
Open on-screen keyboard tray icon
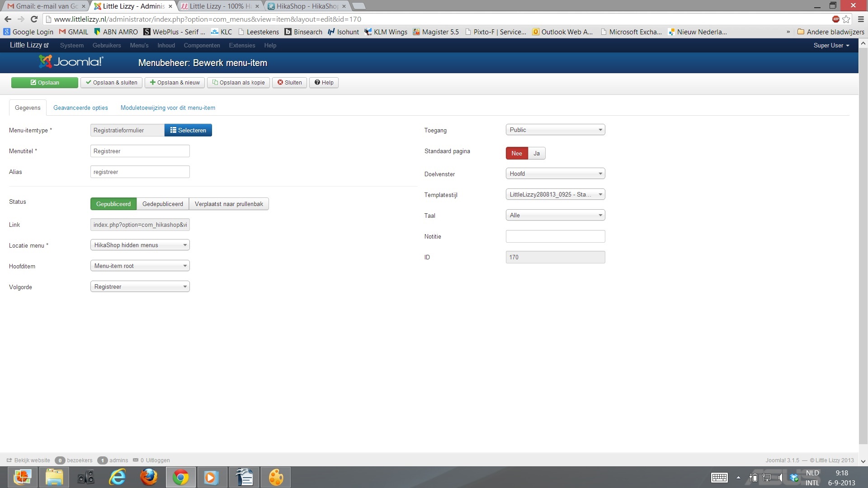(x=719, y=477)
